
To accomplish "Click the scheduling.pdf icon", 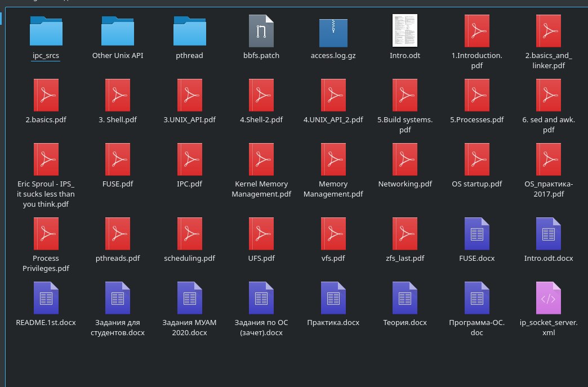I will 189,234.
